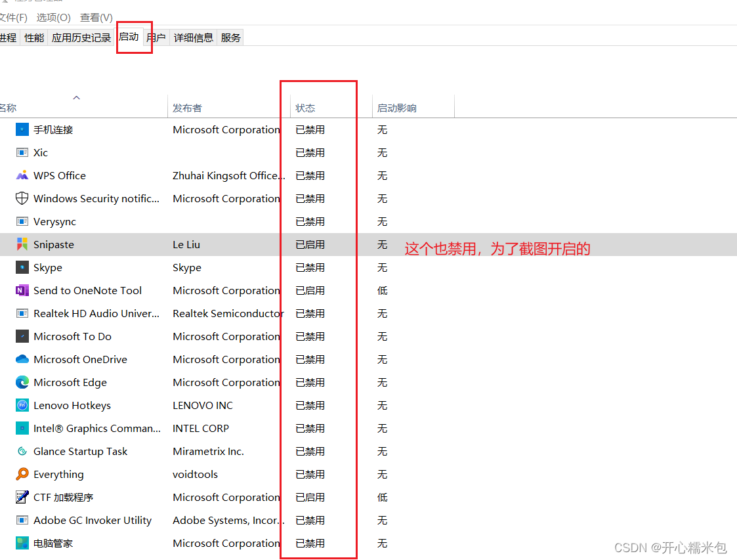Image resolution: width=737 pixels, height=560 pixels.
Task: Click the Windows Security shield icon
Action: coord(22,198)
